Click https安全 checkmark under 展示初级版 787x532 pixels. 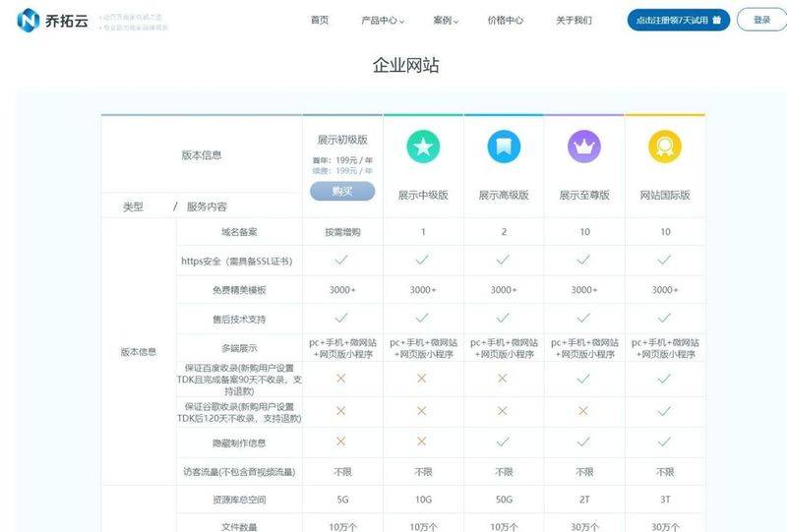pyautogui.click(x=341, y=260)
